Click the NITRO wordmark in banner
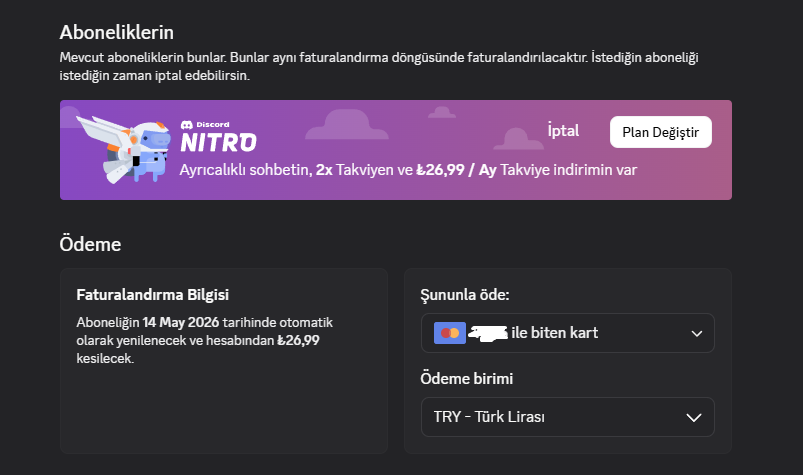The image size is (803, 475). [x=219, y=143]
